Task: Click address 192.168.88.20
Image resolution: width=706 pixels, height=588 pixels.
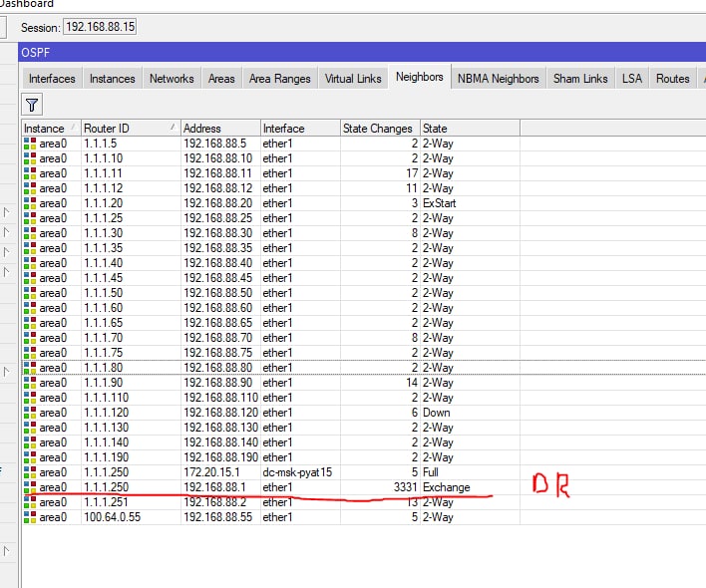Action: pyautogui.click(x=218, y=203)
